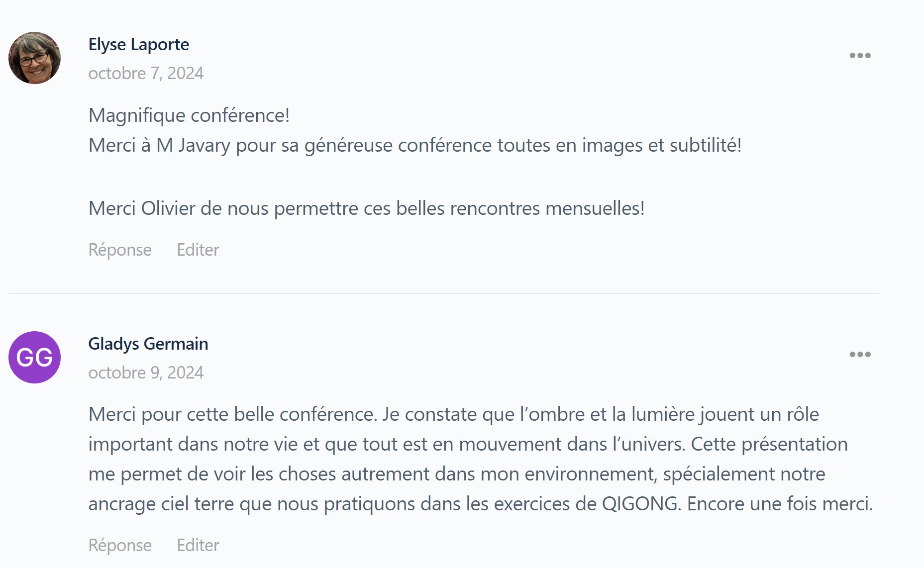The image size is (924, 568).
Task: Click Elyse Laporte's profile photo
Action: coord(34,58)
